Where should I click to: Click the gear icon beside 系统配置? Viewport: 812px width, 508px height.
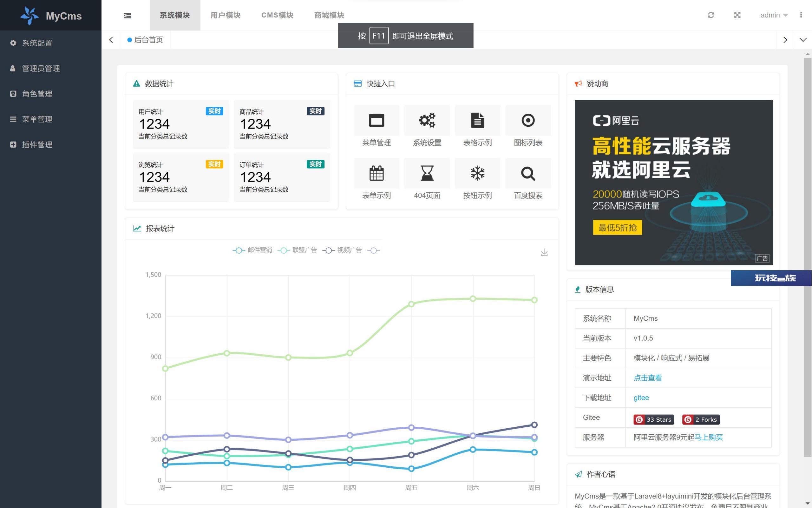(x=13, y=43)
